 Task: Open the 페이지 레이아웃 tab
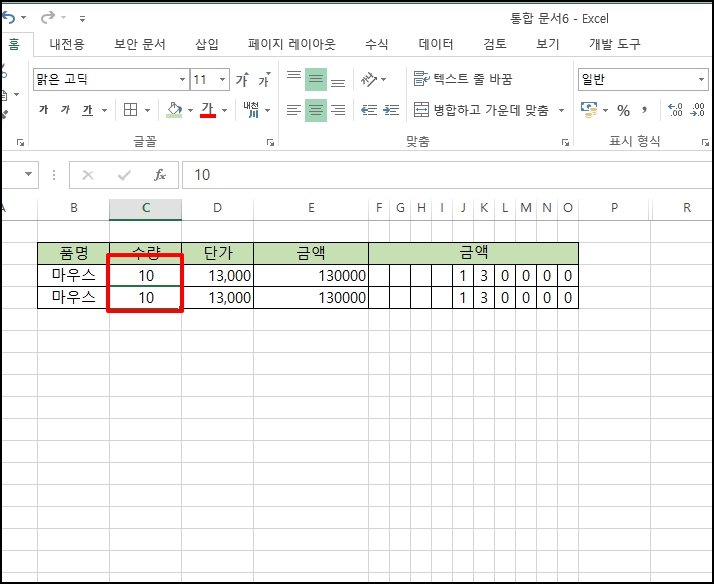pyautogui.click(x=291, y=44)
